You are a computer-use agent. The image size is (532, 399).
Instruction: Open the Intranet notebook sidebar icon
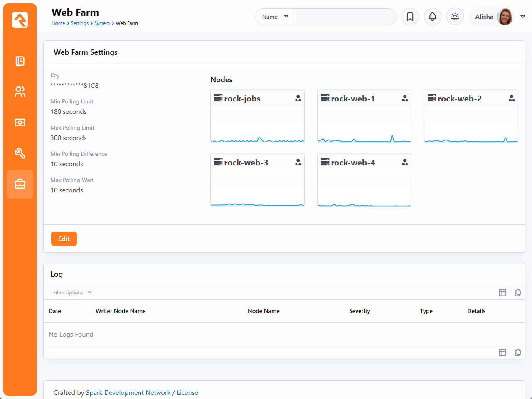[x=20, y=61]
